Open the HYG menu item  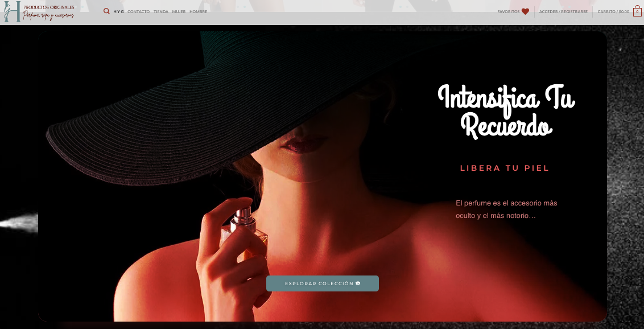click(x=118, y=11)
